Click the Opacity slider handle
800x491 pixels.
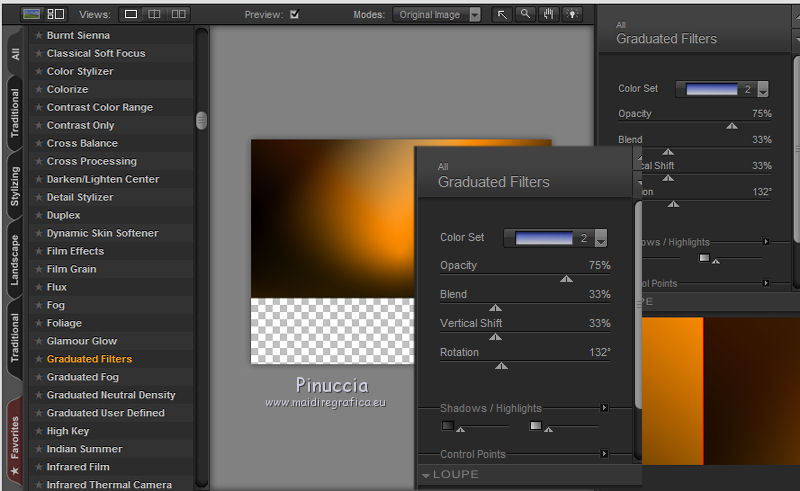click(566, 279)
